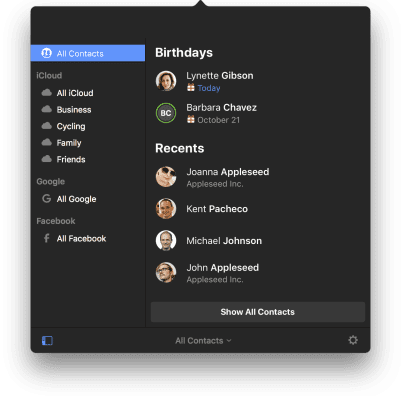Click the cloud icon beside Cycling
The image size is (401, 400).
tap(47, 126)
